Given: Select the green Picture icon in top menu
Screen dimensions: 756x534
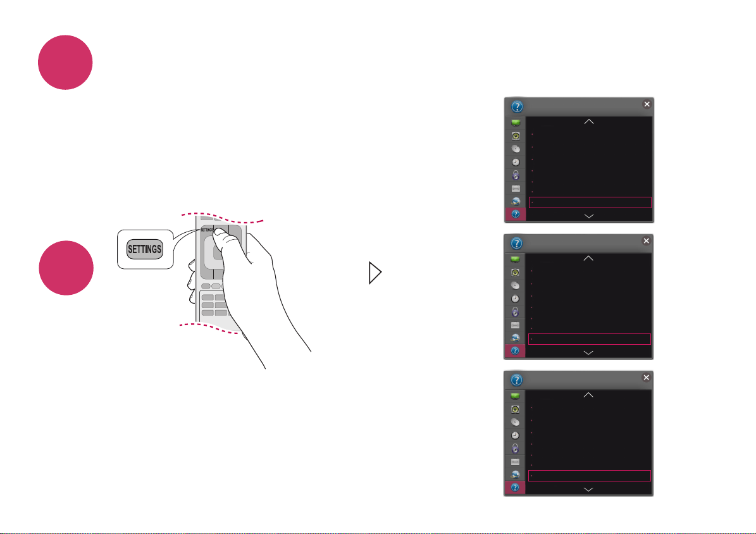Looking at the screenshot, I should (x=516, y=123).
